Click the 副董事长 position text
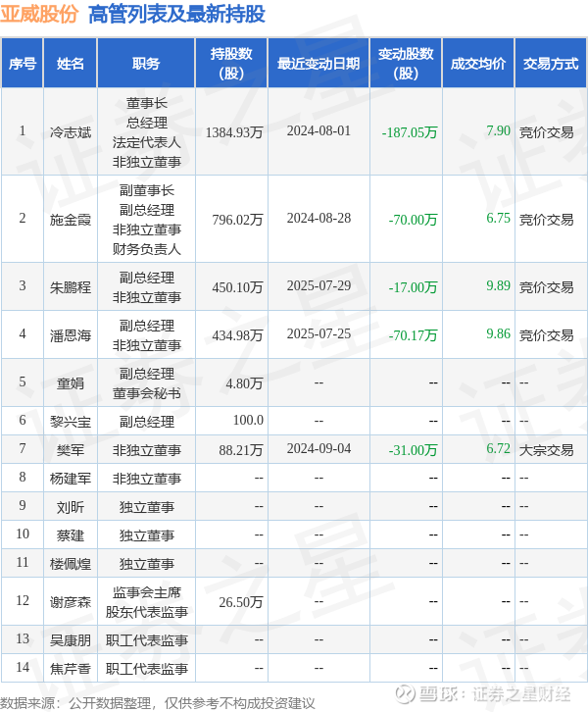 click(147, 190)
